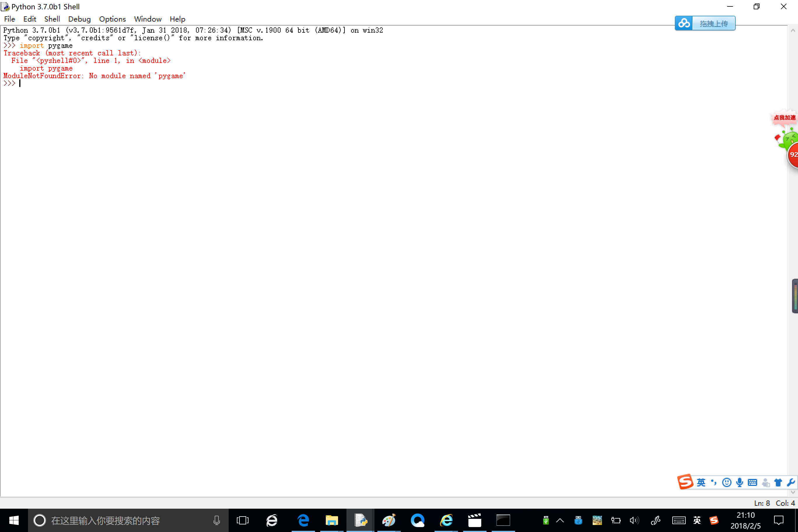Open Sogou emoji smiley panel

pyautogui.click(x=727, y=482)
